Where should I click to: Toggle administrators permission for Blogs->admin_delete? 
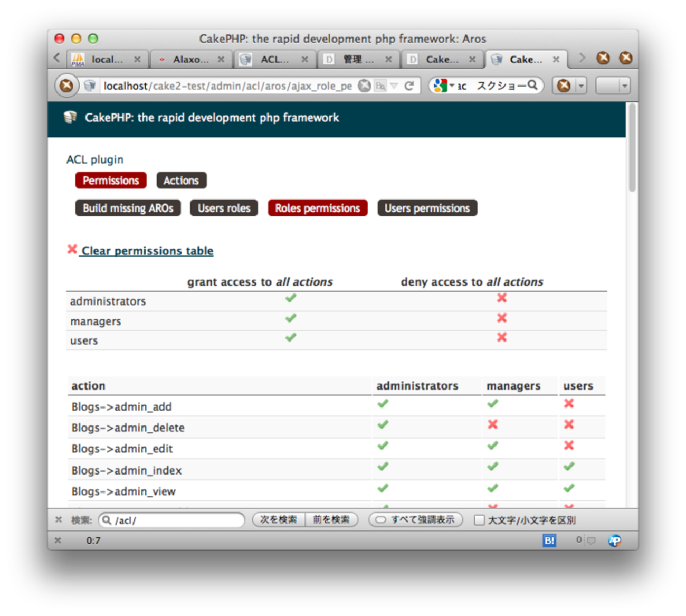point(383,424)
